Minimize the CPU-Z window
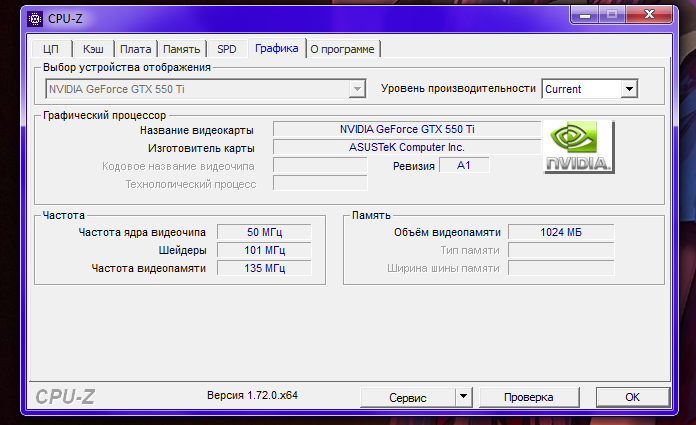Viewport: 696px width, 425px height. pyautogui.click(x=585, y=16)
